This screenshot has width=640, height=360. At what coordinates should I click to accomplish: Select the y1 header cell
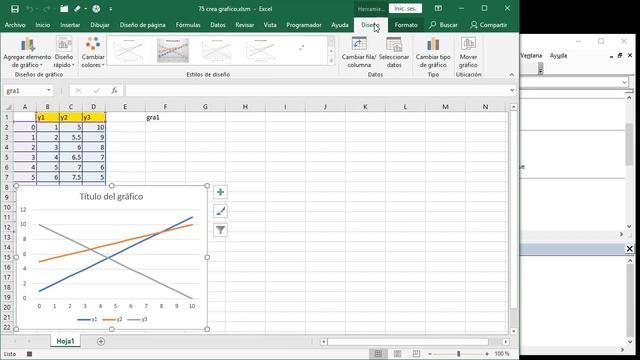pyautogui.click(x=48, y=117)
